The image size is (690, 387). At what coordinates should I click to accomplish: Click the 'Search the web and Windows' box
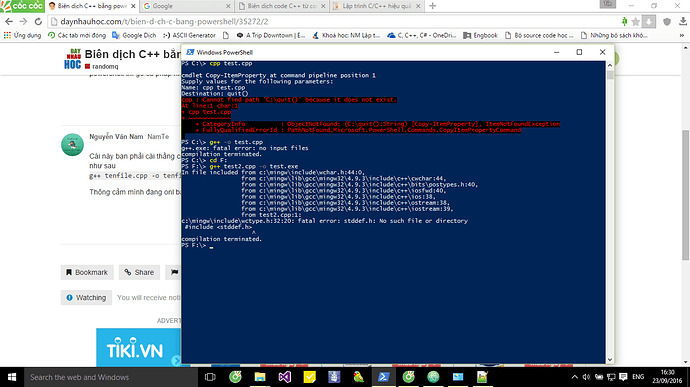111,377
